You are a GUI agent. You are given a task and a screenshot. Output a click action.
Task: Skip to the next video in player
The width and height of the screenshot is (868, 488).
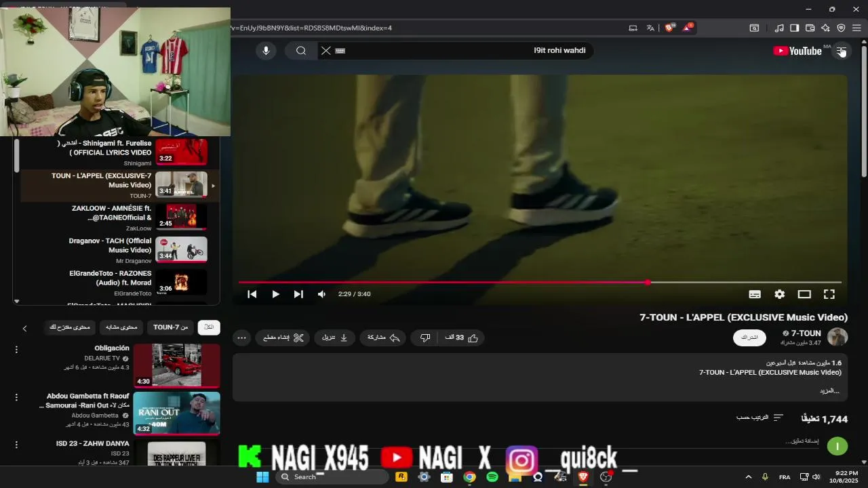tap(298, 294)
